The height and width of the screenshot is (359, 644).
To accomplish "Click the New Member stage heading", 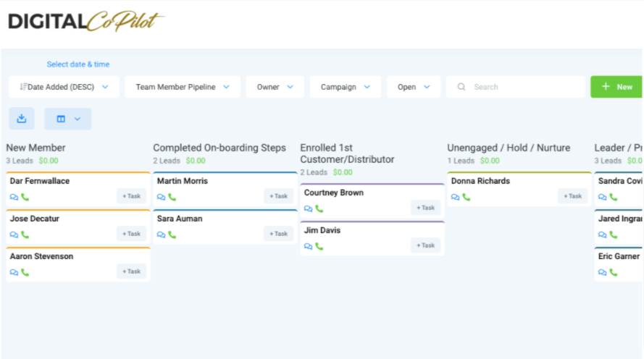I will click(x=35, y=148).
